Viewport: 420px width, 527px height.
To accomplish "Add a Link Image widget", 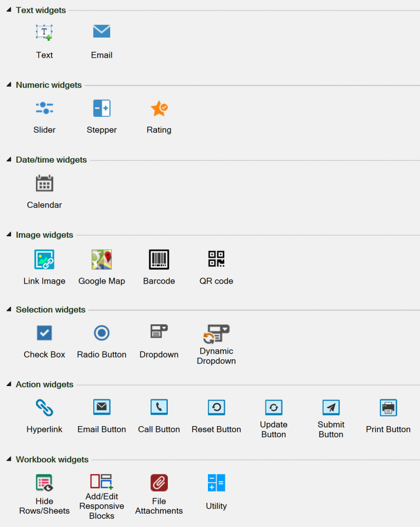I will (44, 259).
